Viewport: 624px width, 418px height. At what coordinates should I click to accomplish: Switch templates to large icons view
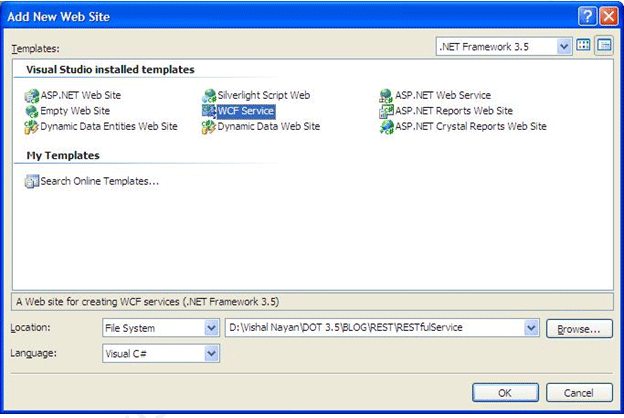(x=583, y=46)
